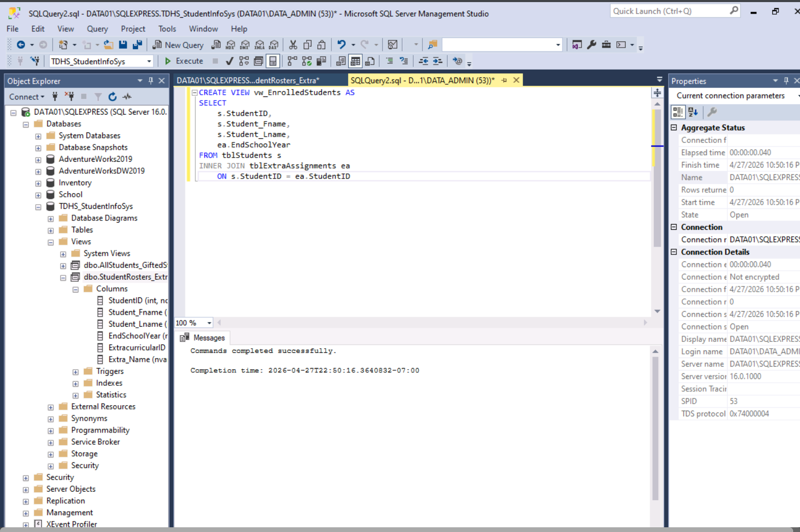Image resolution: width=800 pixels, height=532 pixels.
Task: Click the find search box in toolbar
Action: coord(497,45)
